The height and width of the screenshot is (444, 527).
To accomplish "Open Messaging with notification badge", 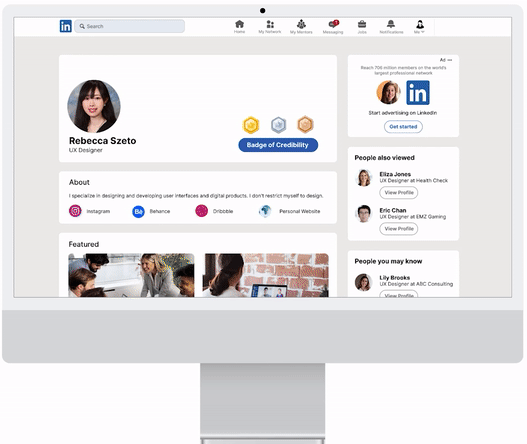I will pos(333,27).
